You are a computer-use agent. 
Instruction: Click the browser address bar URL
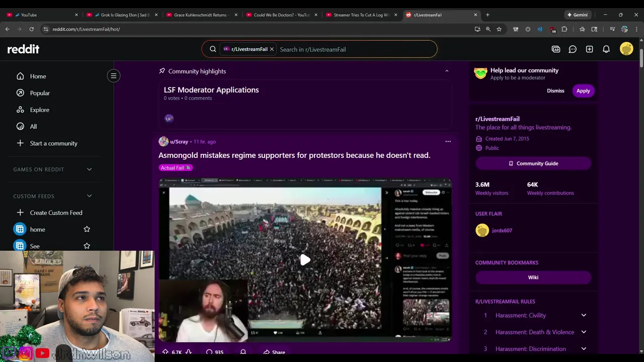86,29
